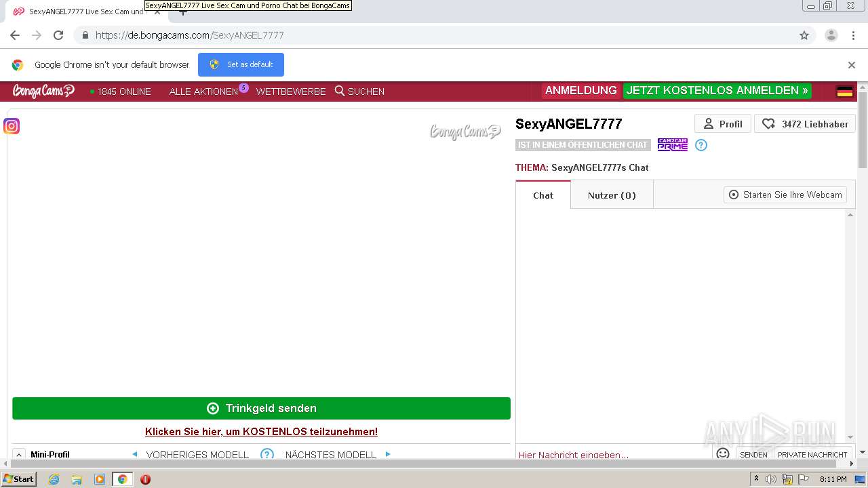
Task: Open ALLE AKTIONEN menu
Action: (203, 91)
